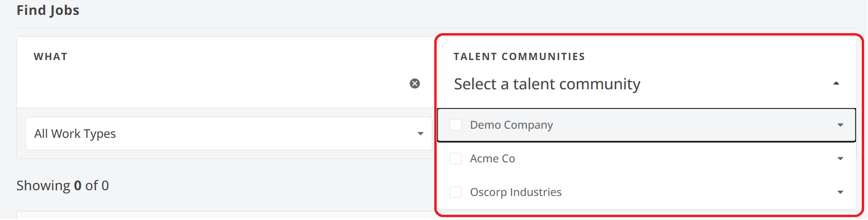The image size is (868, 220).
Task: Click inside the WHAT search input
Action: (211, 84)
